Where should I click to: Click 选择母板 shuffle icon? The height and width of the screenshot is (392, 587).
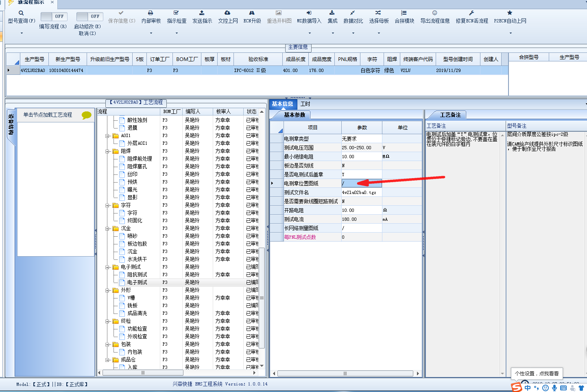click(x=378, y=13)
